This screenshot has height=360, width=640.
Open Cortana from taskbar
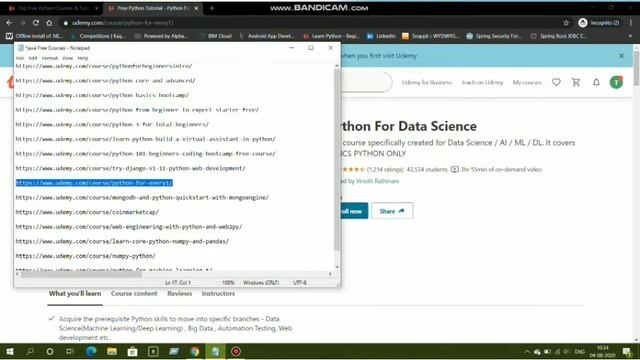tap(50, 351)
